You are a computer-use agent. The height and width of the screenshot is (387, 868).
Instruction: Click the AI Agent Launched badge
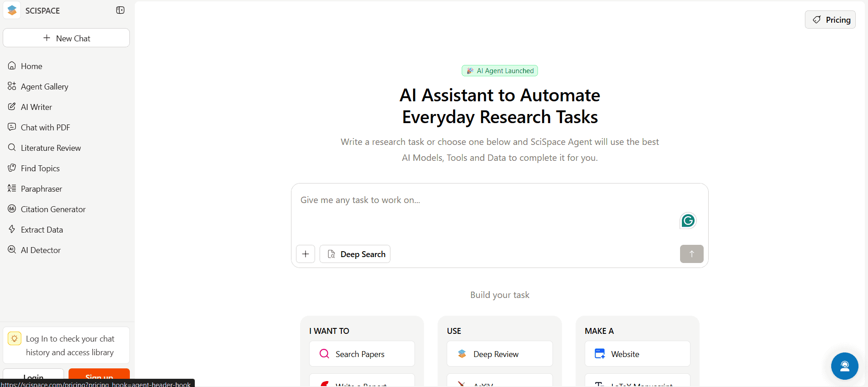pyautogui.click(x=500, y=70)
